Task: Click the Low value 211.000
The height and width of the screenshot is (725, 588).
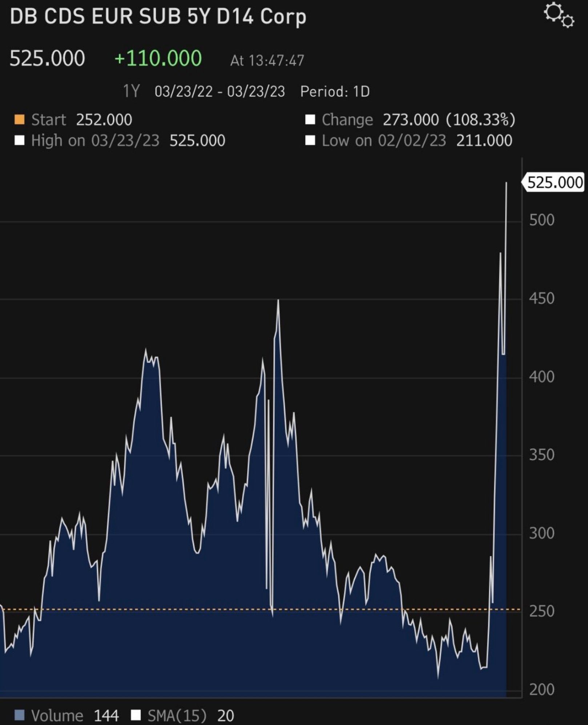Action: (x=484, y=141)
